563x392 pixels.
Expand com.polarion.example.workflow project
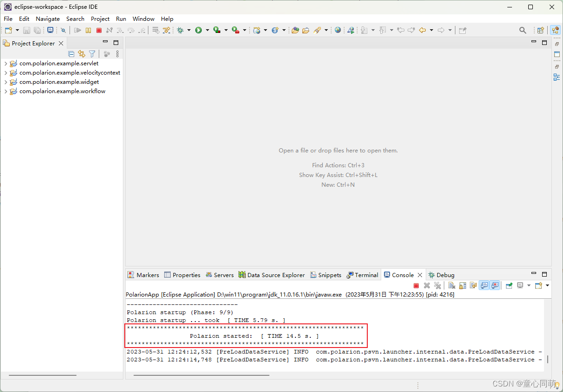click(x=6, y=91)
